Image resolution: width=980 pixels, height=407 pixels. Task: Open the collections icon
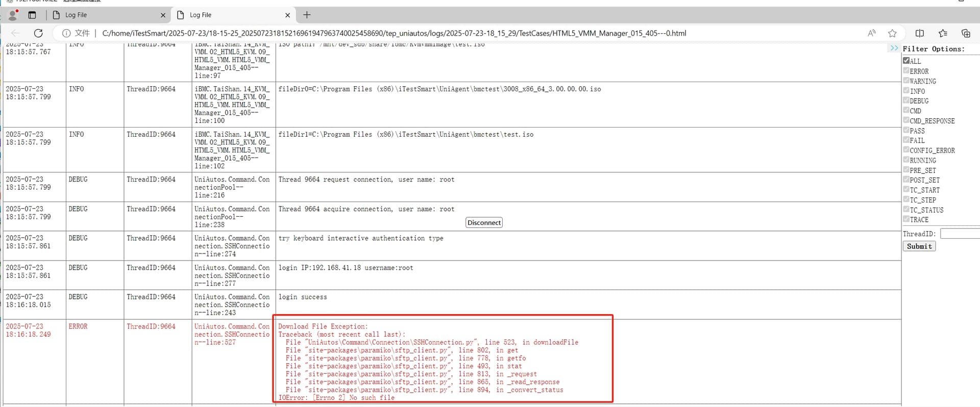coord(966,33)
